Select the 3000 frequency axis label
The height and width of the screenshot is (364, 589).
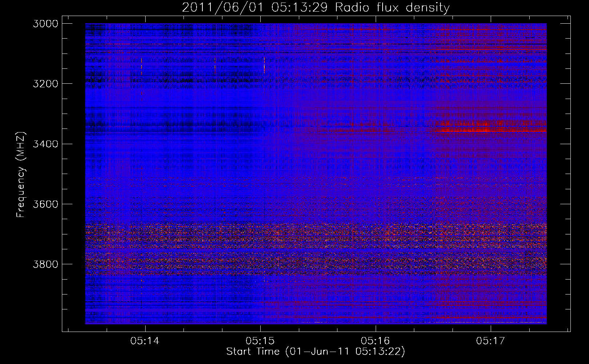pos(46,24)
